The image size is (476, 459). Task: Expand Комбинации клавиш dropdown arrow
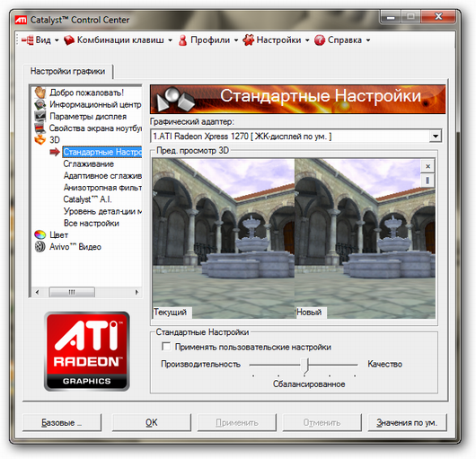point(170,40)
